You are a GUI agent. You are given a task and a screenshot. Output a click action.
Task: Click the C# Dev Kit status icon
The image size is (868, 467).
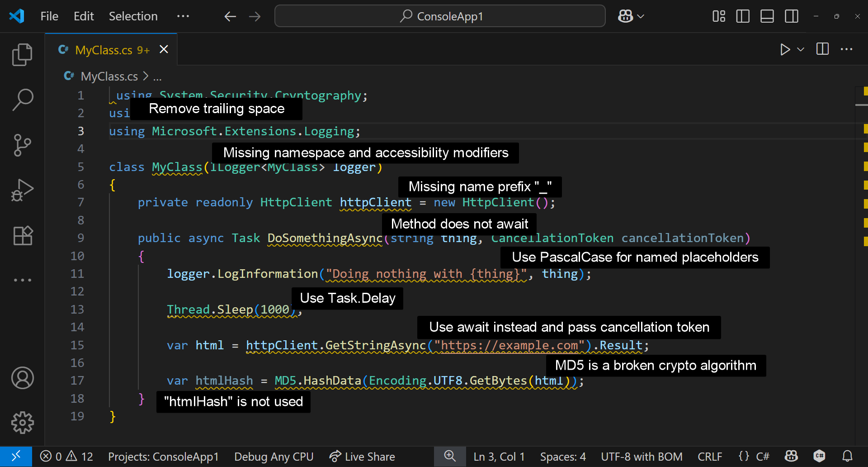(x=819, y=457)
